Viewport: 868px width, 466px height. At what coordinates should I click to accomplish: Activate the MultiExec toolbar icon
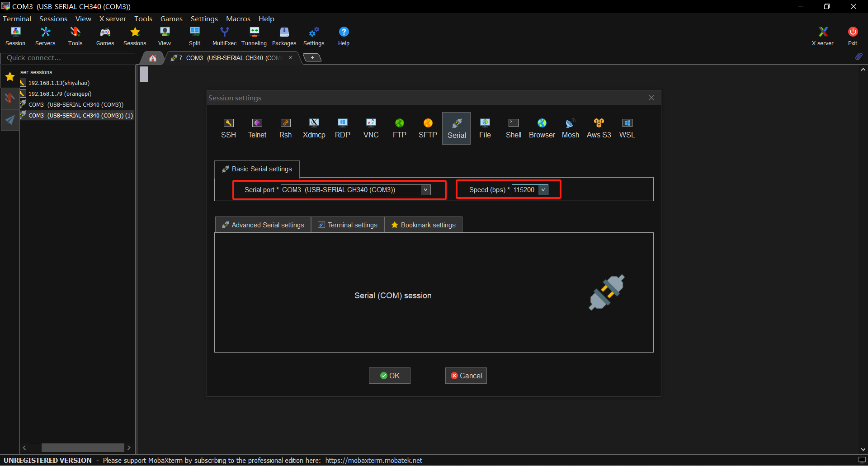tap(224, 36)
